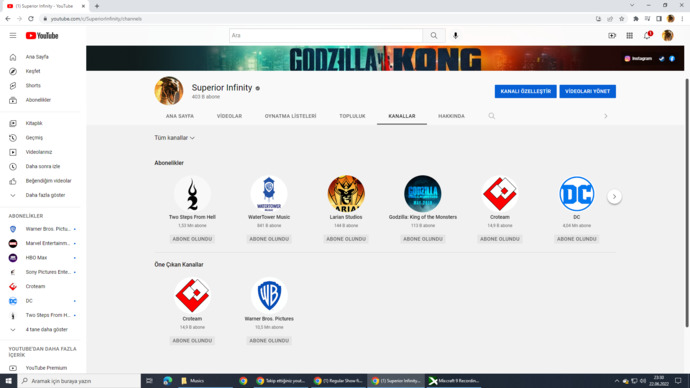Open the create video camera icon
The image size is (690, 388).
[x=612, y=36]
